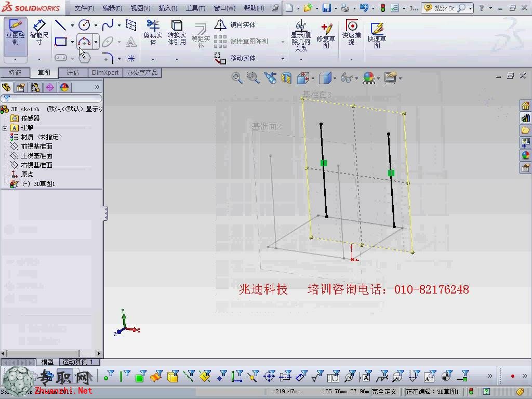The image size is (532, 399).
Task: Click the New document icon
Action: click(x=289, y=8)
